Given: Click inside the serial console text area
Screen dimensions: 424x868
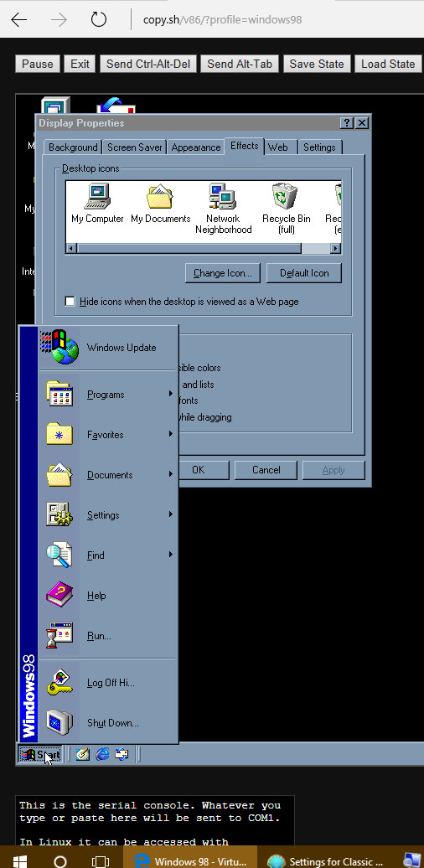Looking at the screenshot, I should (155, 820).
